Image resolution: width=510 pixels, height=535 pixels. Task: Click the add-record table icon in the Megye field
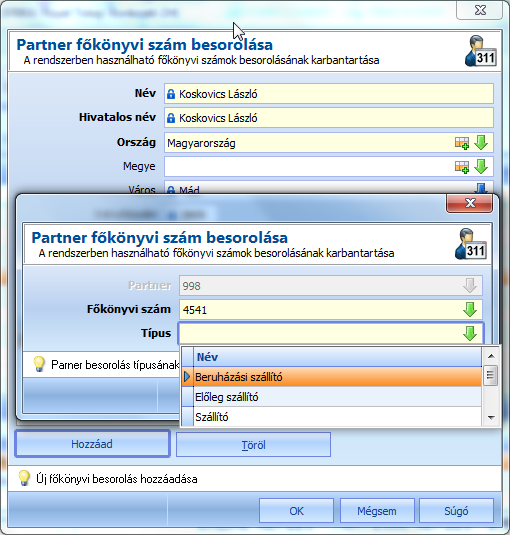(462, 167)
